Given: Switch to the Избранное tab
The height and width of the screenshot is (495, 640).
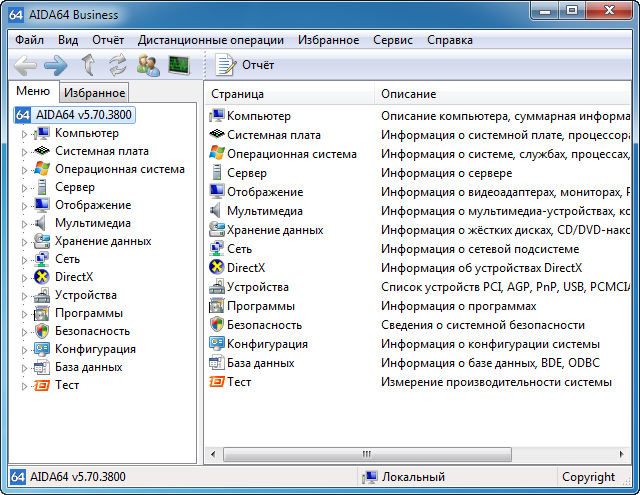Looking at the screenshot, I should click(93, 93).
